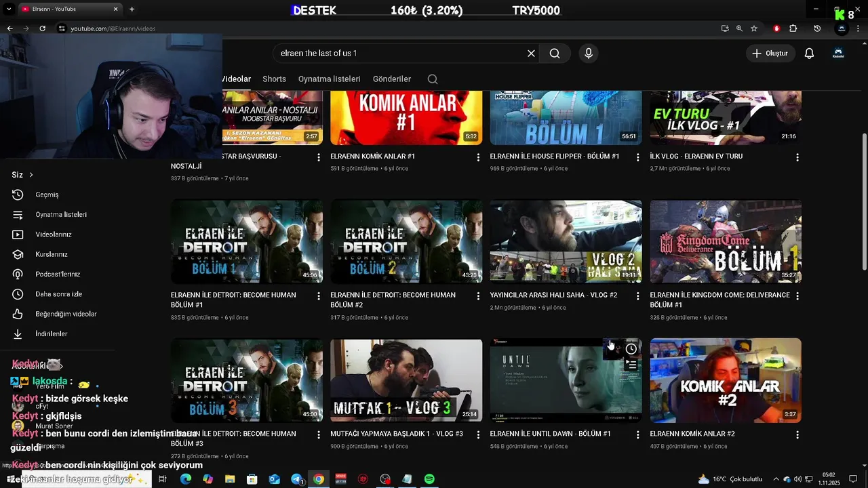
Task: Play the House Flipper BÖLÜM 1 thumbnail
Action: click(x=566, y=117)
